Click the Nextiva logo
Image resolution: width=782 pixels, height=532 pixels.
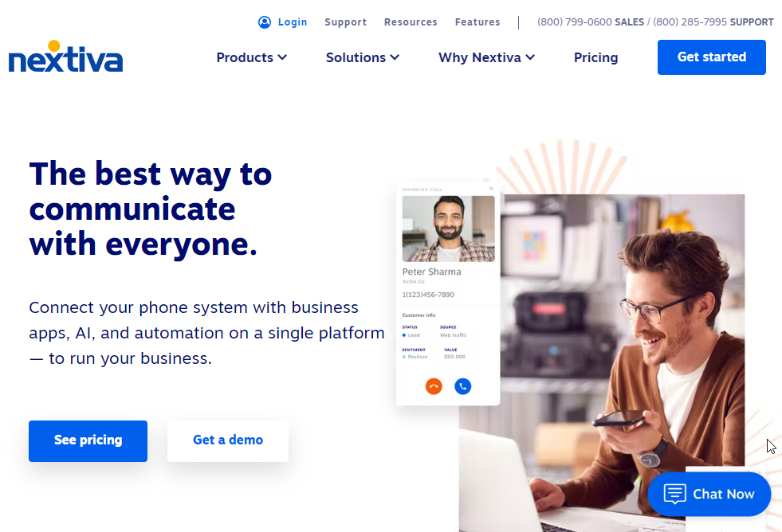coord(65,57)
